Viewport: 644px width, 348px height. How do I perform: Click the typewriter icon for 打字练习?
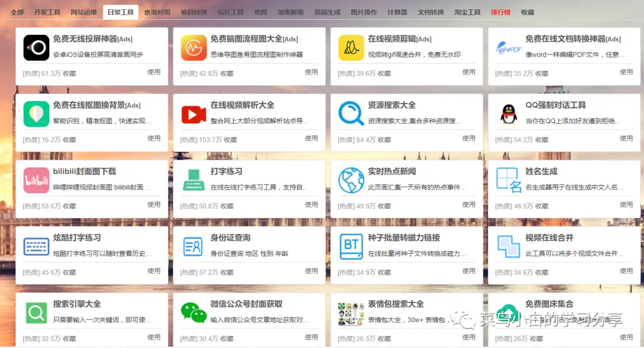tap(194, 181)
